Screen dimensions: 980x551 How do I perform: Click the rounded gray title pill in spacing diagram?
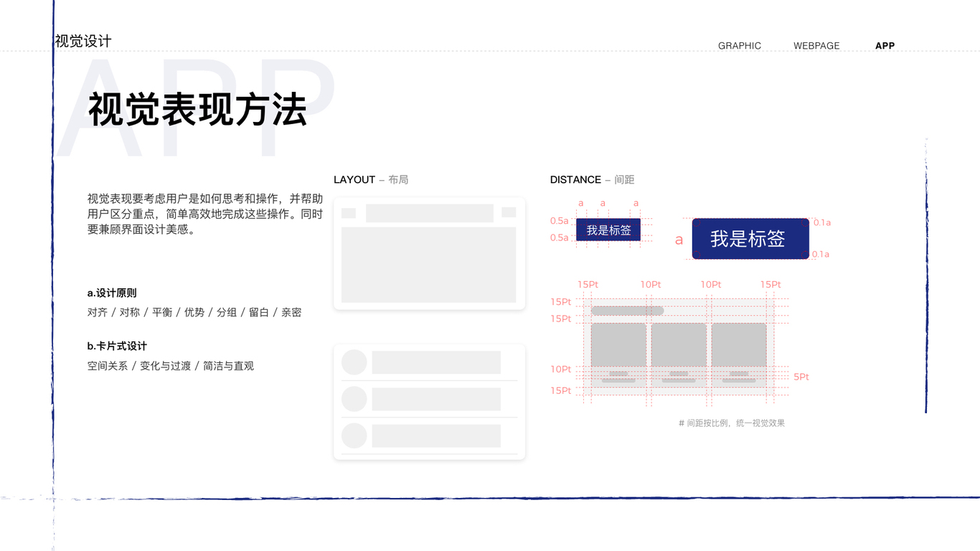coord(627,311)
